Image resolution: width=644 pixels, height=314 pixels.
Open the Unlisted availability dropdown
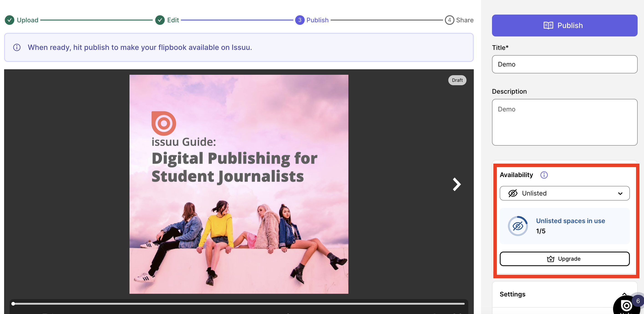click(564, 193)
